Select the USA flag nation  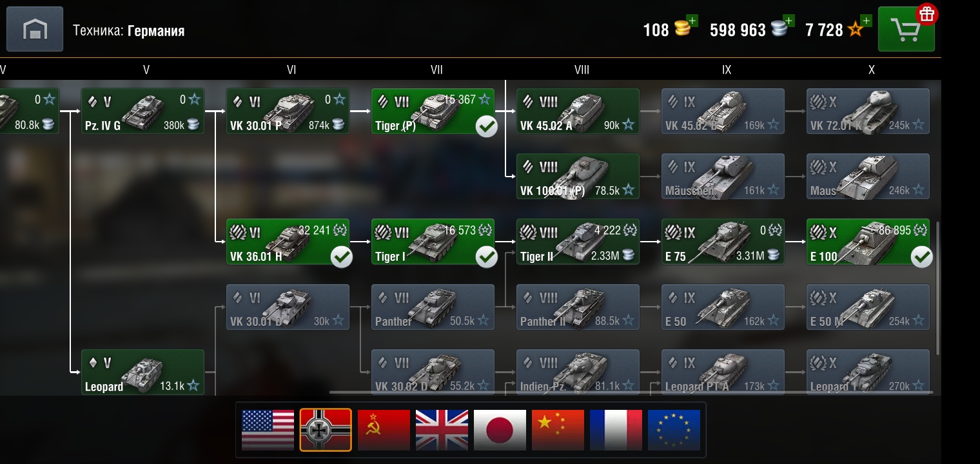coord(268,430)
